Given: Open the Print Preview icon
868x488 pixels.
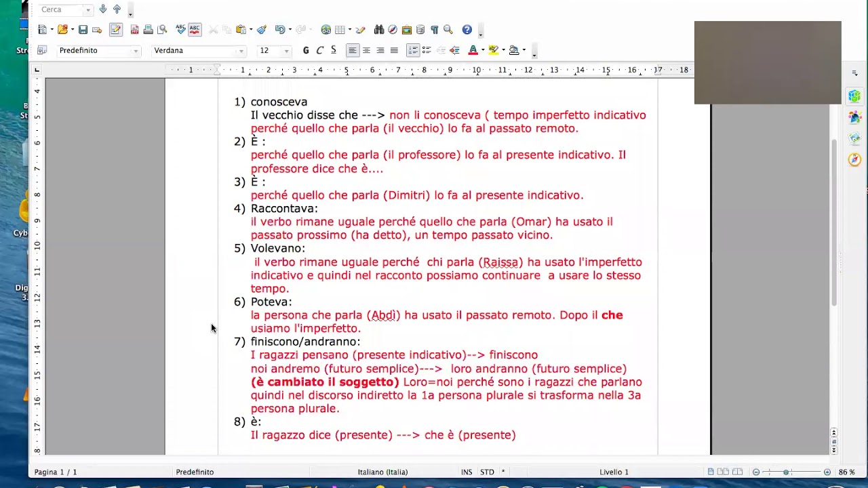Looking at the screenshot, I should point(162,30).
